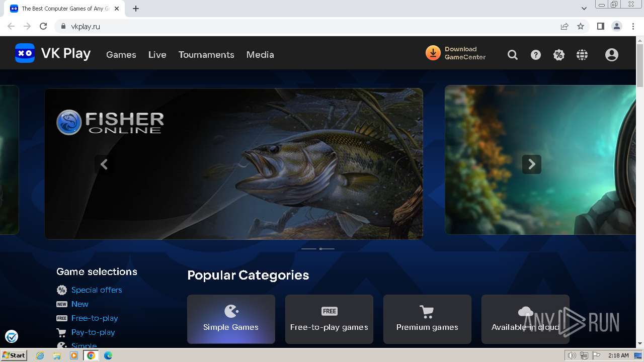Click the Windows Start button

click(14, 355)
